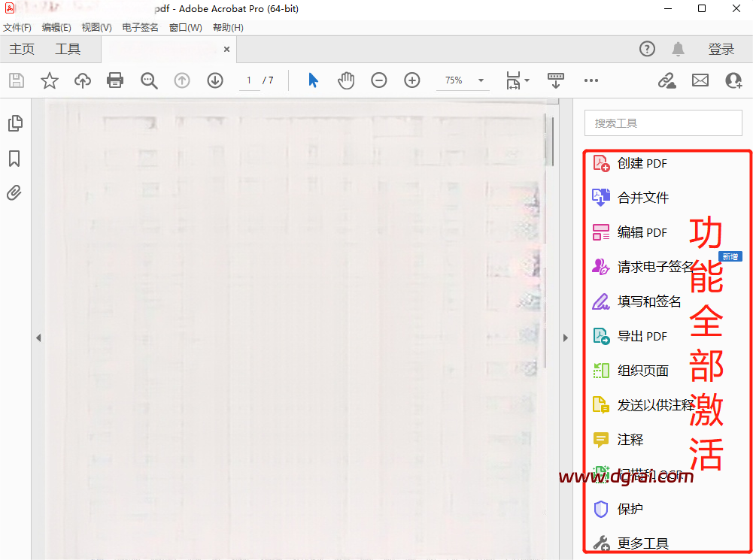Go to next page arrow

coord(215,80)
